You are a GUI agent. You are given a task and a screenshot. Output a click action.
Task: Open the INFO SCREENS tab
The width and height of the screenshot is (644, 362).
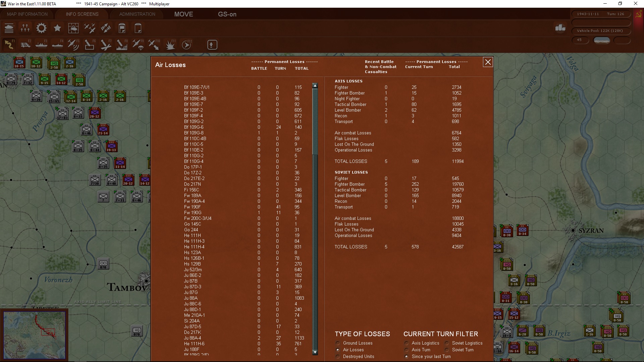[82, 14]
